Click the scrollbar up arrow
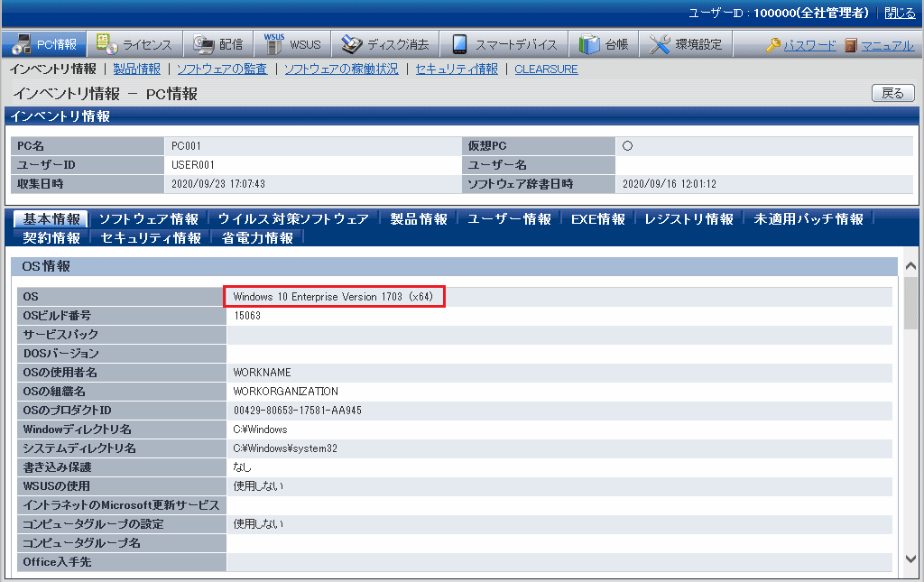This screenshot has width=924, height=582. pos(911,266)
